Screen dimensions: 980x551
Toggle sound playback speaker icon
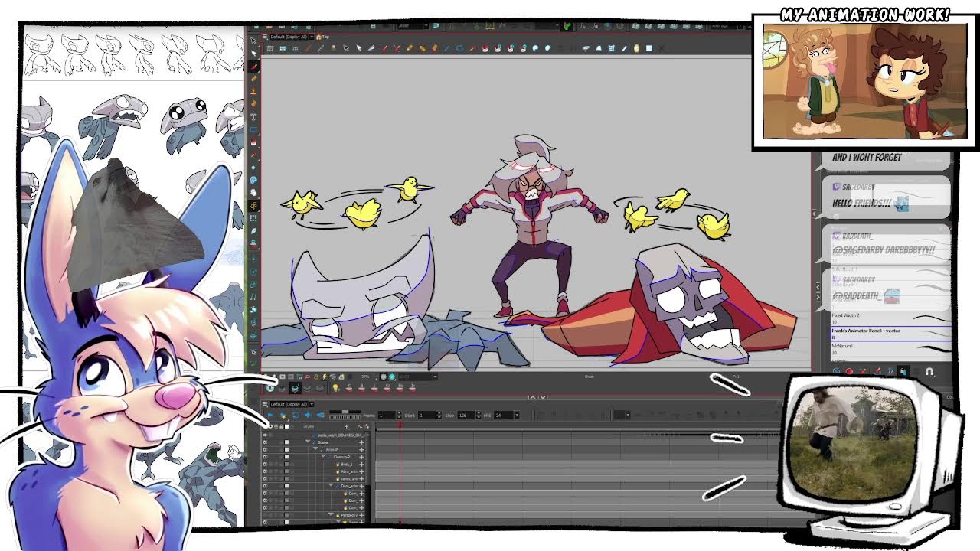click(x=308, y=416)
